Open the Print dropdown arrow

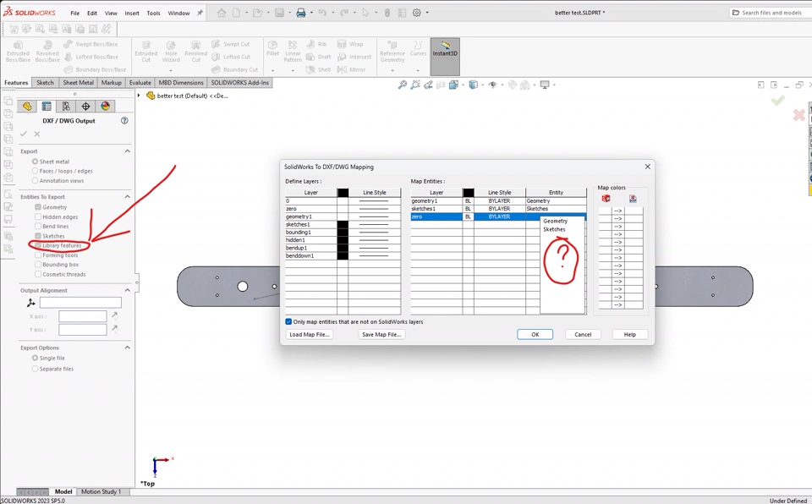pos(311,13)
